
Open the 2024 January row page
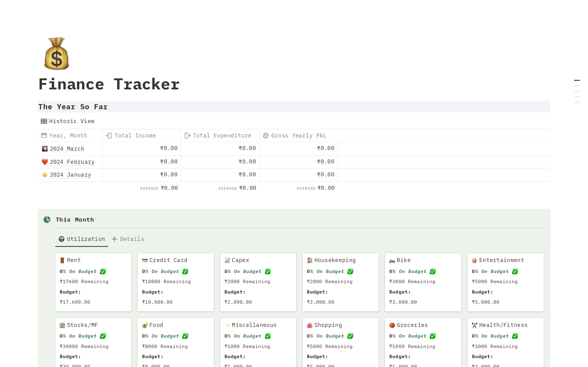[70, 174]
